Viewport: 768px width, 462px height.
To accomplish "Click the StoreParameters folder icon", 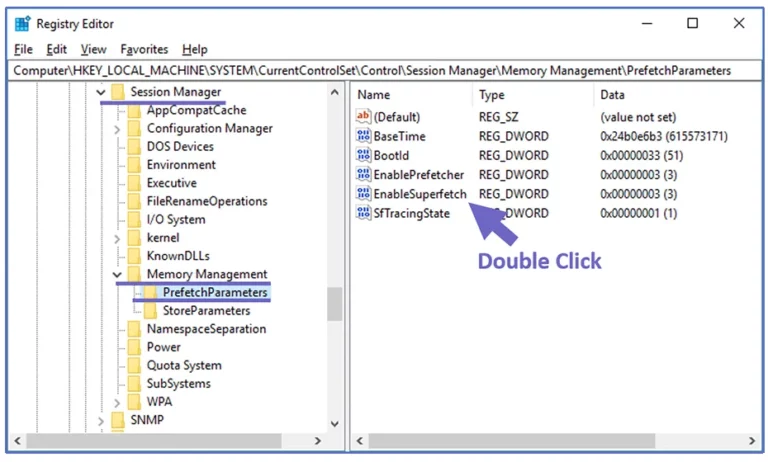I will coord(150,311).
